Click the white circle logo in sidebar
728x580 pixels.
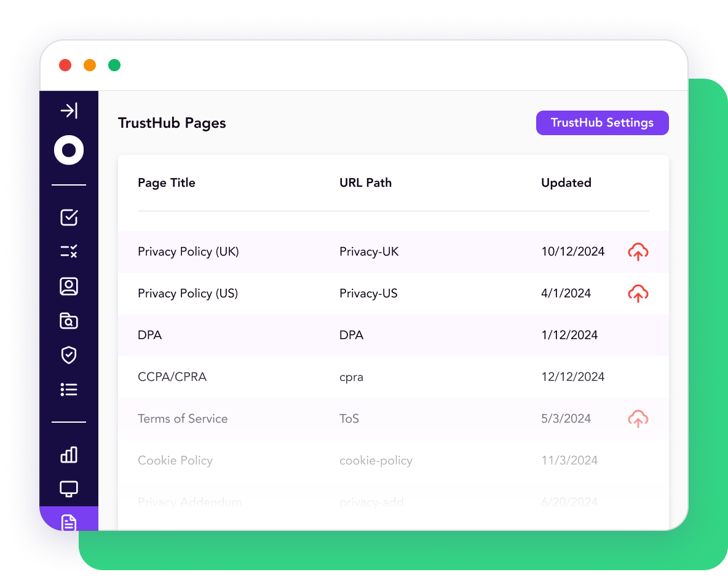click(69, 150)
